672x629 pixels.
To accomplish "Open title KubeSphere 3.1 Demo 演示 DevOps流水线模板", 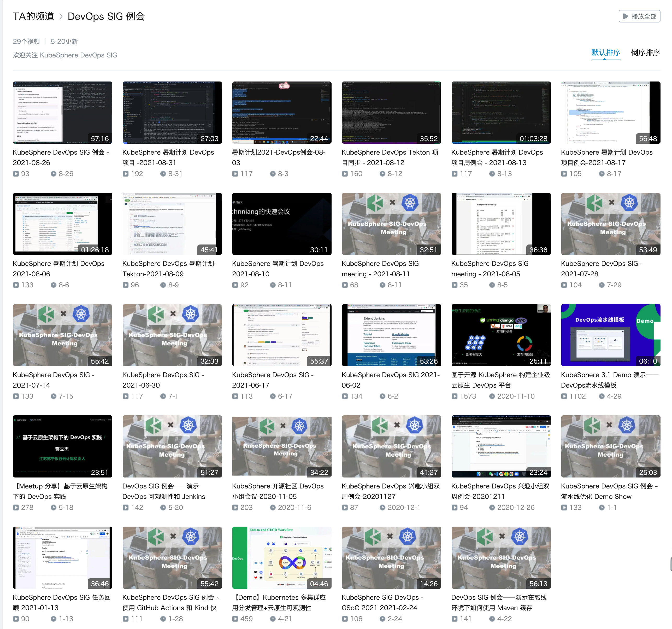I will [x=609, y=380].
